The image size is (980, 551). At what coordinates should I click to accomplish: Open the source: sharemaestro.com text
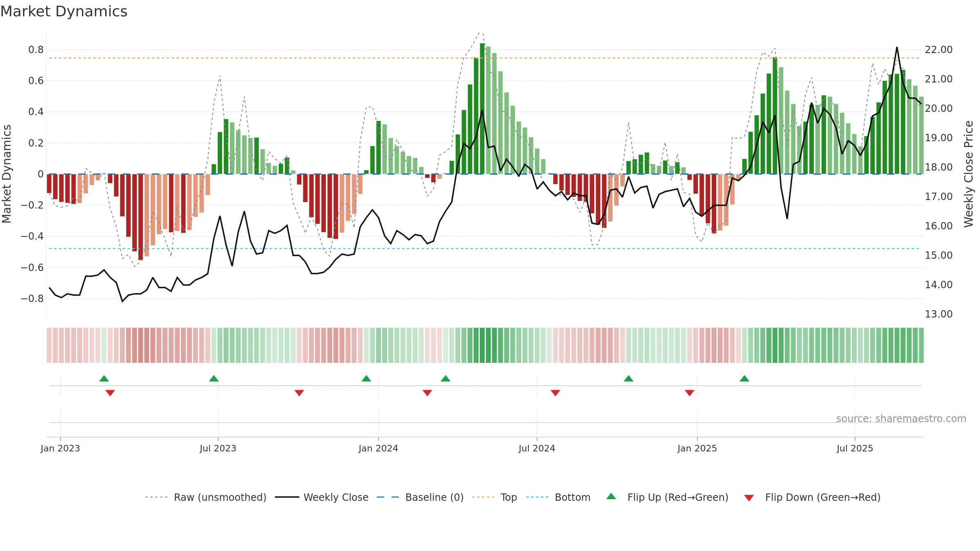(x=901, y=418)
